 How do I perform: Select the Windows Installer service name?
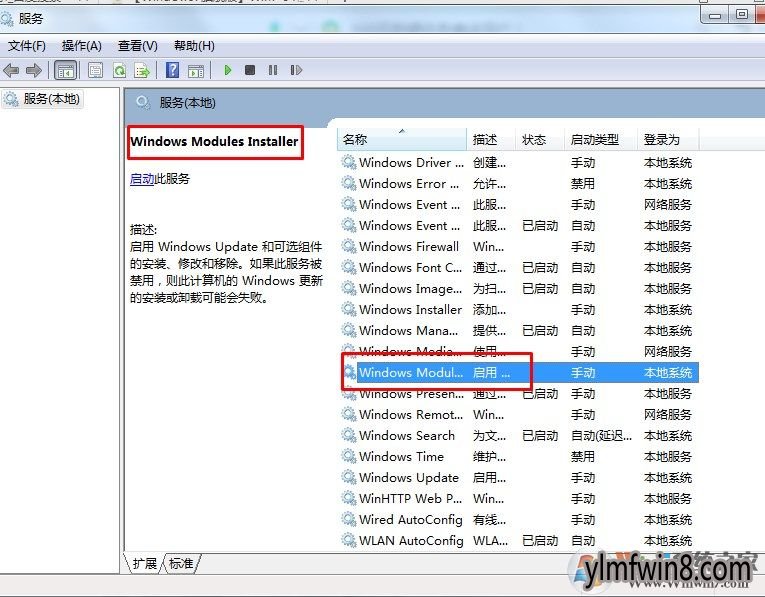[x=410, y=309]
